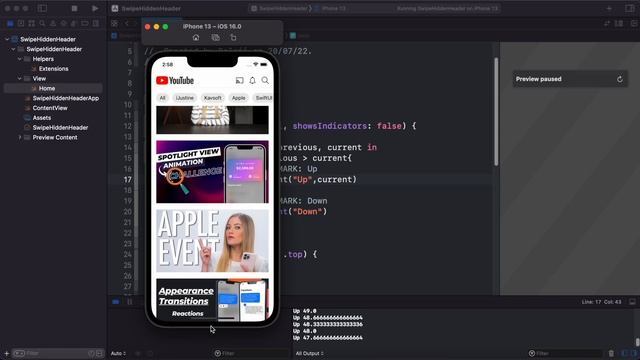The image size is (640, 360).
Task: Clear console with trash icon
Action: click(611, 353)
